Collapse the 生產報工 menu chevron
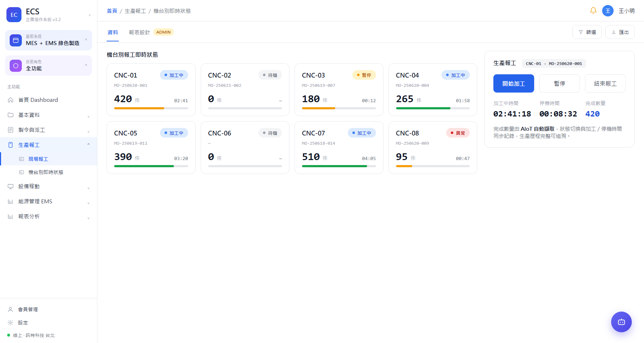Viewport: 644px width, 343px height. click(88, 144)
